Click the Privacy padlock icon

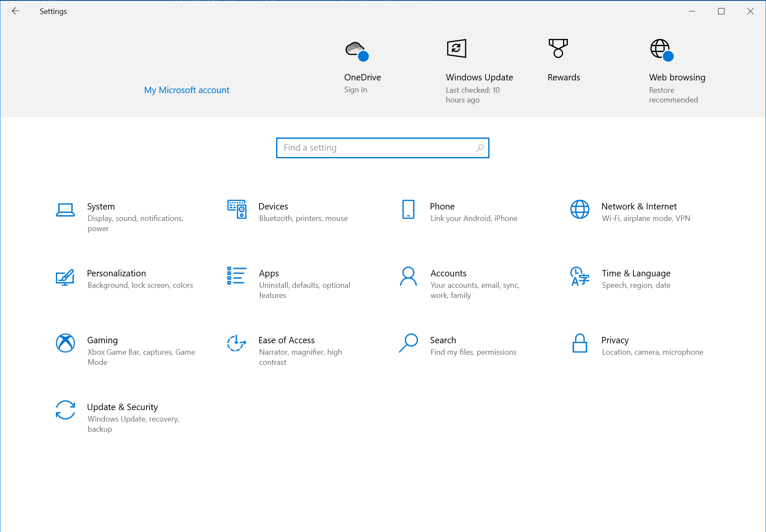point(580,343)
